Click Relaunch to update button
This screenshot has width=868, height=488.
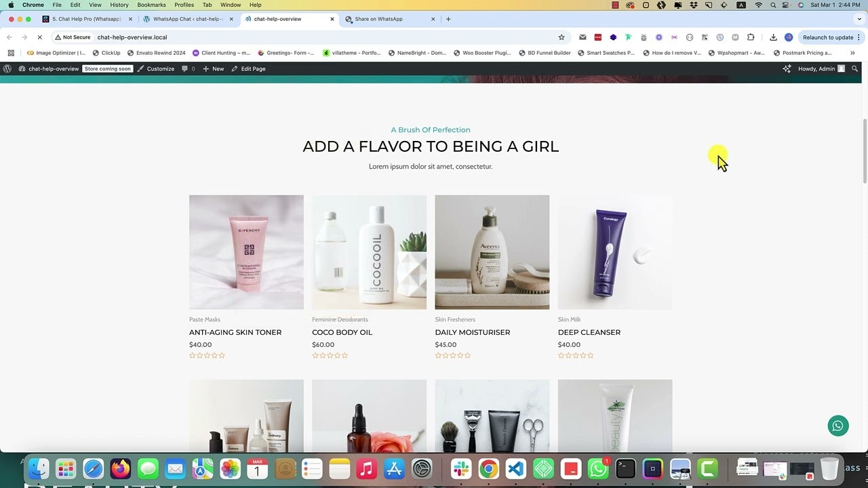[x=827, y=37]
